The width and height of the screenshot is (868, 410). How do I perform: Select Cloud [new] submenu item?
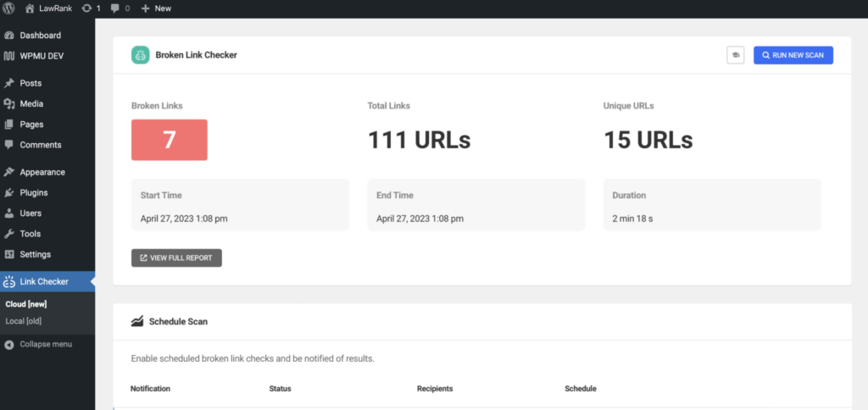[26, 304]
